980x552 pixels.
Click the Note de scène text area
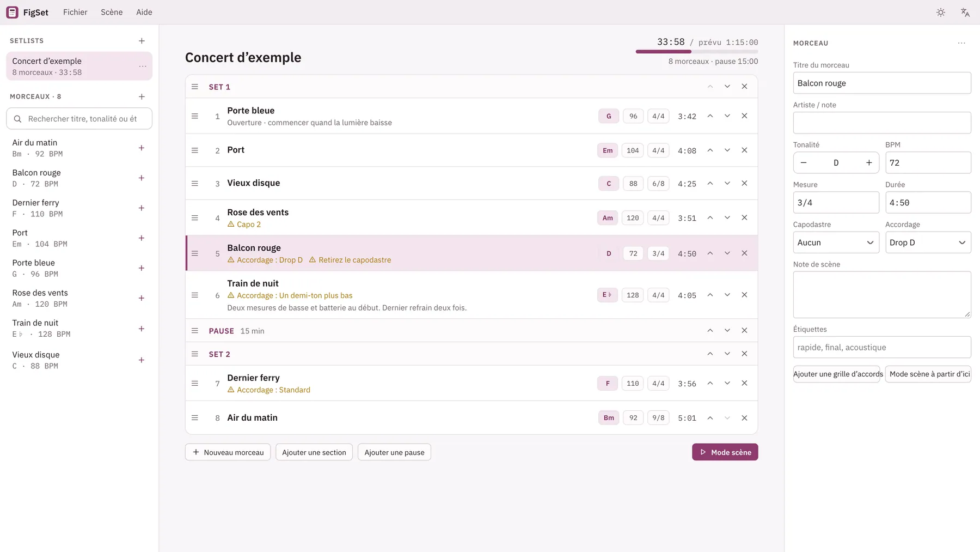pyautogui.click(x=882, y=295)
